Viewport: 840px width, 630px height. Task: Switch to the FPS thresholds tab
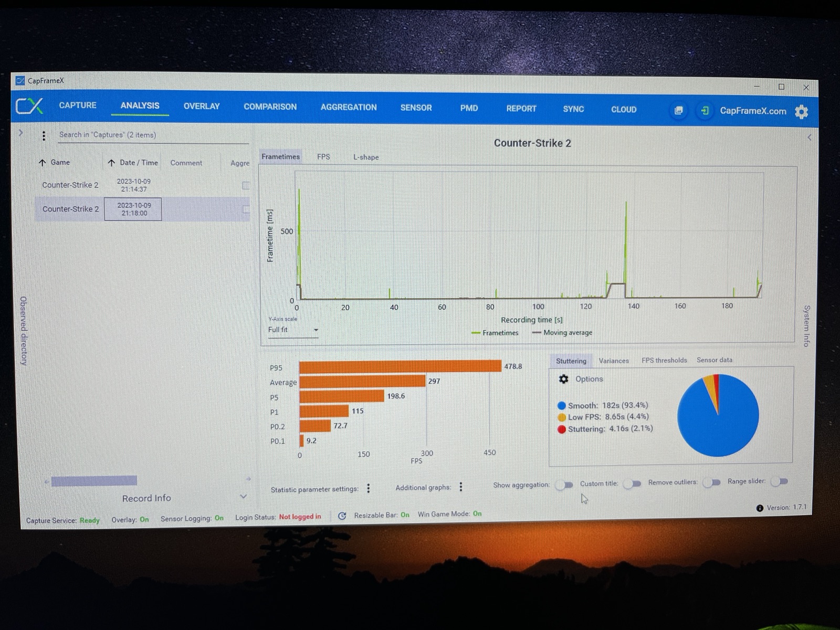[x=664, y=360]
